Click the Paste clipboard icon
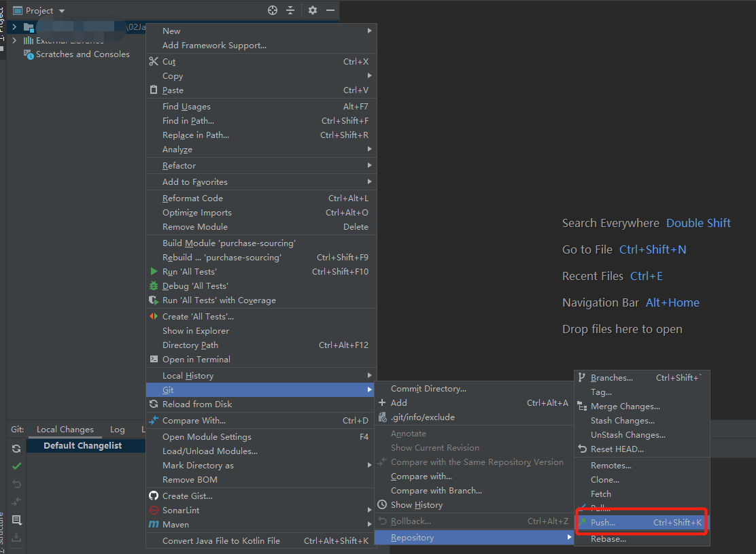The width and height of the screenshot is (756, 554). tap(154, 90)
